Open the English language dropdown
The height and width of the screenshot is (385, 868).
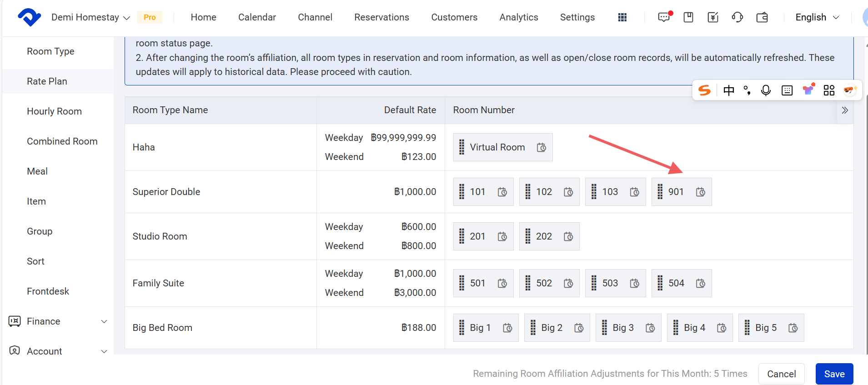point(817,17)
